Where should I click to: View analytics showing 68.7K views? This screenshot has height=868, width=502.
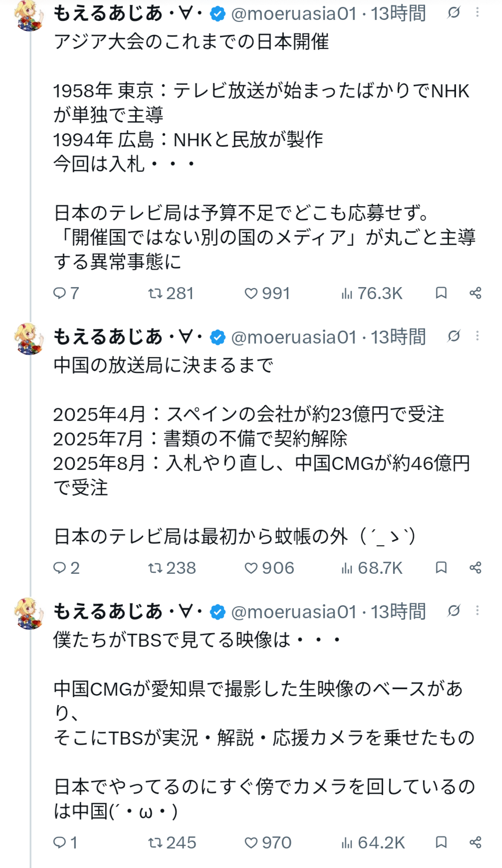(372, 568)
